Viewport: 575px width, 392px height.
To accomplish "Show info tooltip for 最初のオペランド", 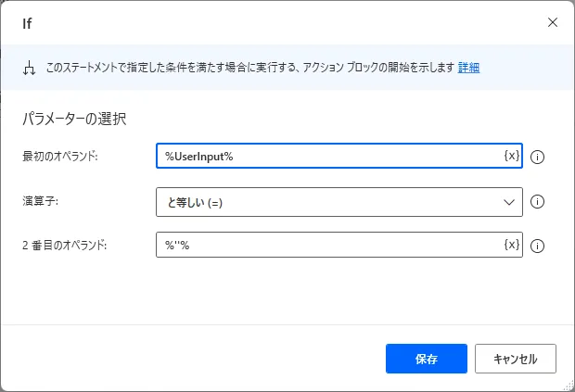I will [x=537, y=157].
